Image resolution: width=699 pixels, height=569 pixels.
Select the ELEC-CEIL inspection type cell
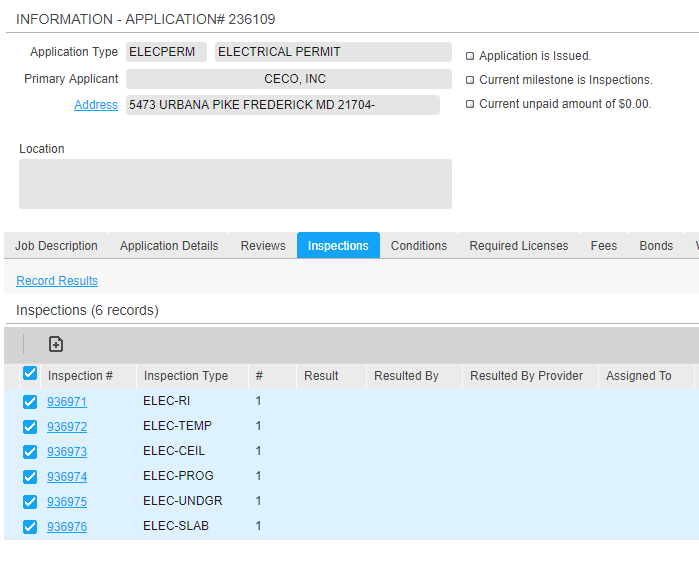tap(174, 451)
